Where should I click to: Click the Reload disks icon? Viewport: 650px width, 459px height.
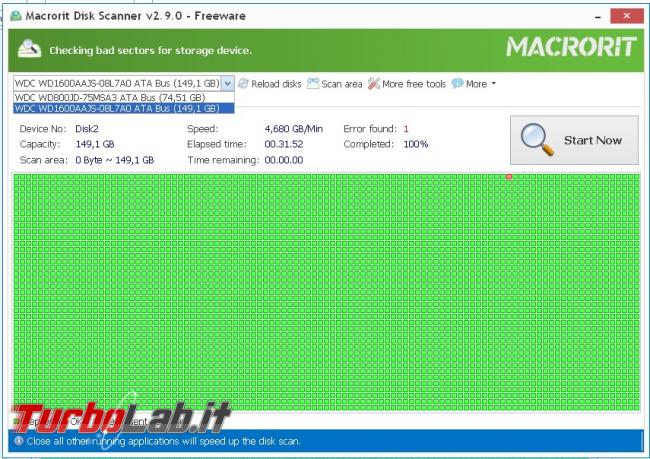243,84
